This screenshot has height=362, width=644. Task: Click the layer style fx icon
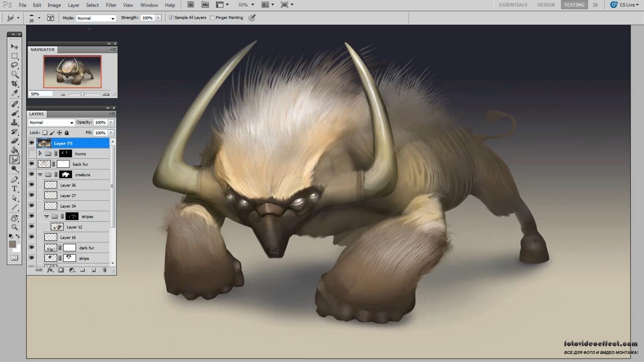[x=50, y=270]
